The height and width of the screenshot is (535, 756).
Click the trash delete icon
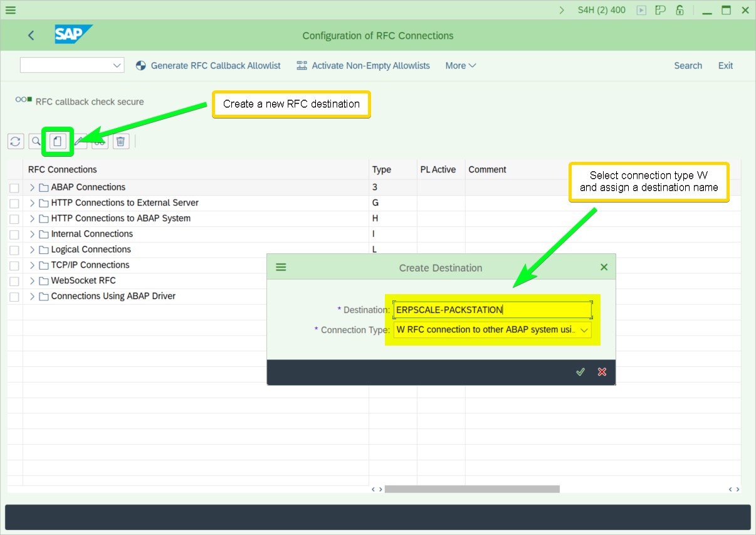(121, 141)
